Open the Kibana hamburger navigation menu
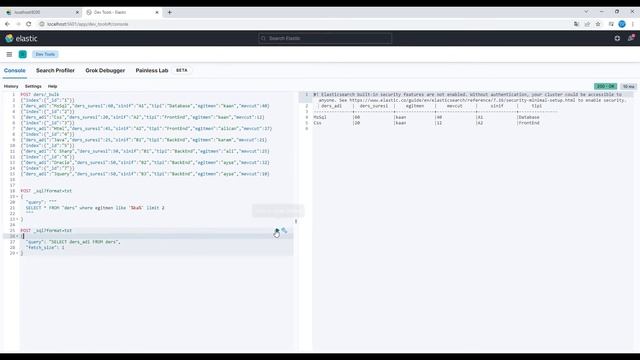This screenshot has width=640, height=360. pyautogui.click(x=9, y=54)
